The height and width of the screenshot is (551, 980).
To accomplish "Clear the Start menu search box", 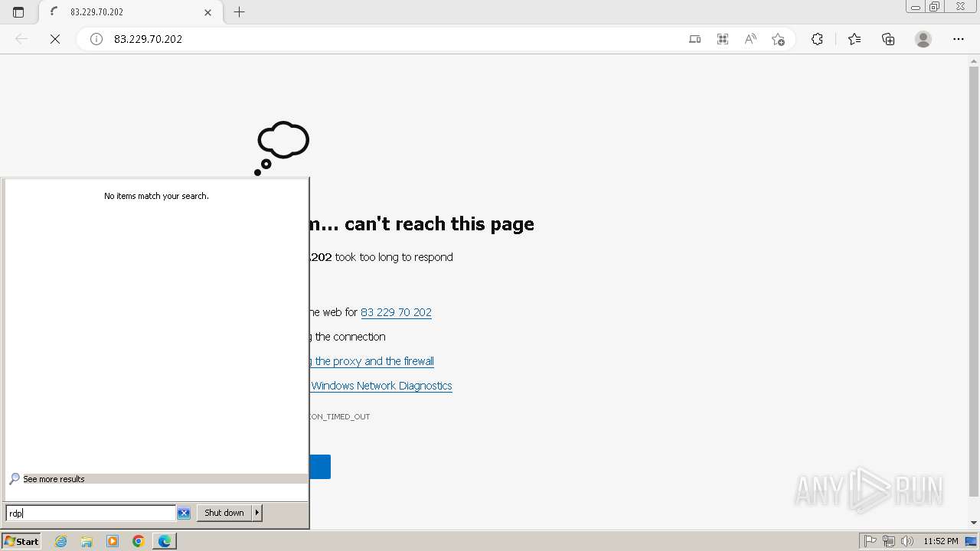I will [184, 513].
